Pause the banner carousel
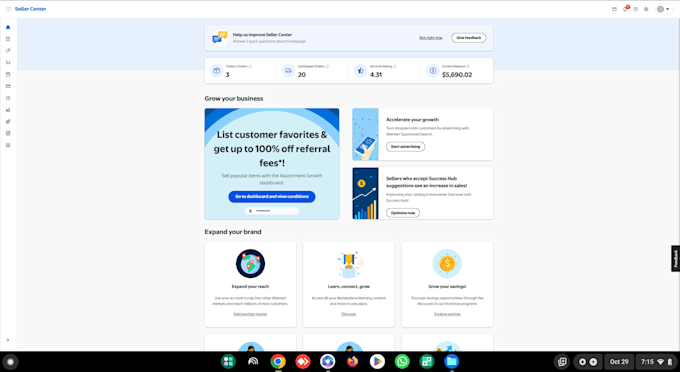The image size is (680, 372). click(x=250, y=211)
